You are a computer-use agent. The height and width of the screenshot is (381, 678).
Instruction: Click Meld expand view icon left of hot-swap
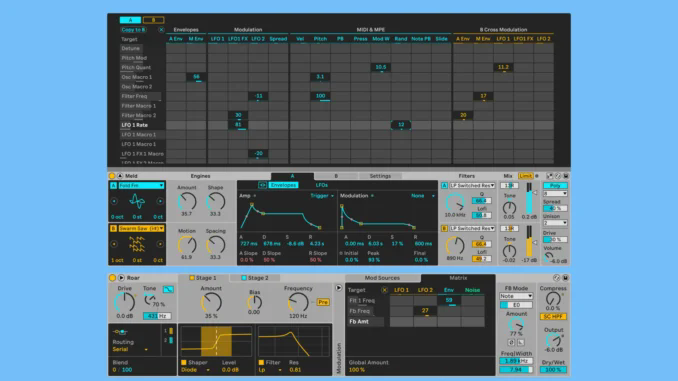(549, 176)
